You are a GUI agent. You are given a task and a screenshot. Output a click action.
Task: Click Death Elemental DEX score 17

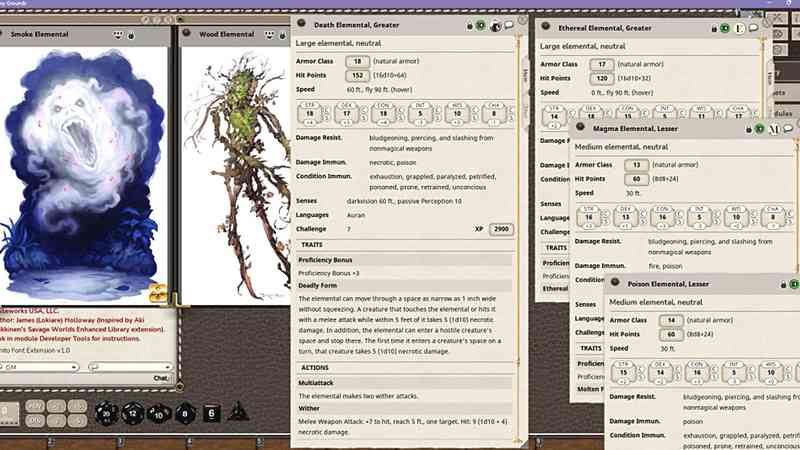point(346,113)
